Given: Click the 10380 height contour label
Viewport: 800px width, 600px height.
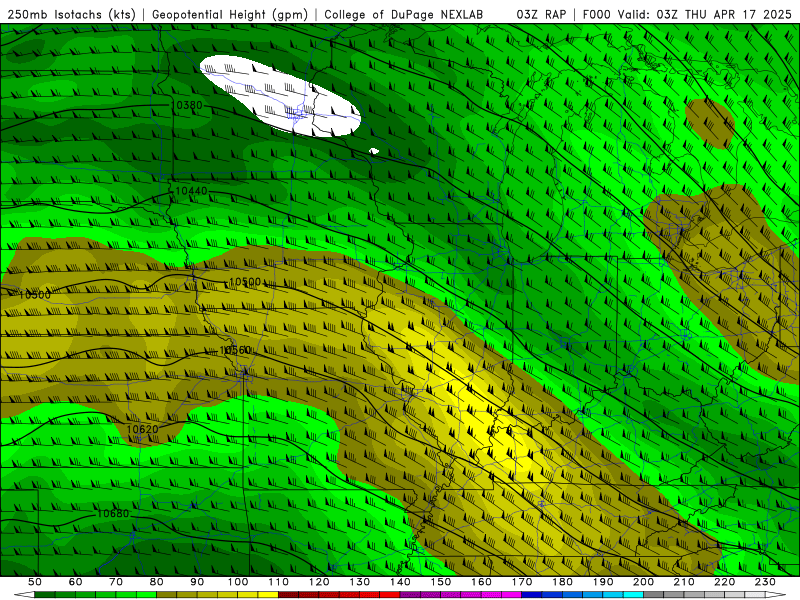Looking at the screenshot, I should 187,106.
